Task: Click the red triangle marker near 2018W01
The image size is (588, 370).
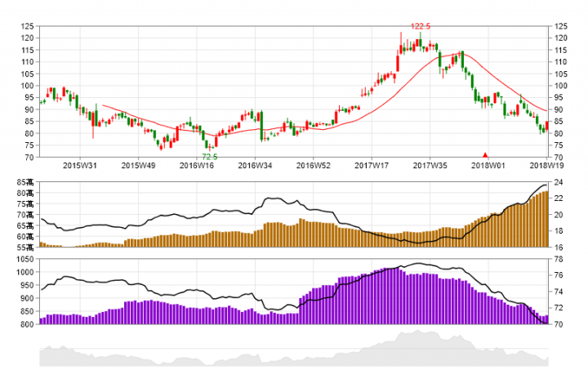Action: (485, 155)
